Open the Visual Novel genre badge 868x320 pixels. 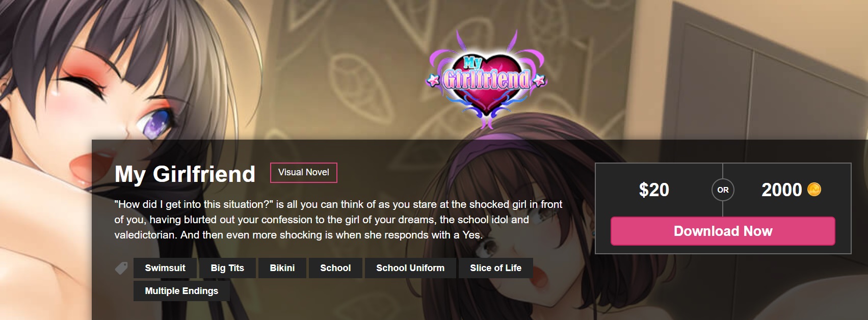(x=304, y=172)
